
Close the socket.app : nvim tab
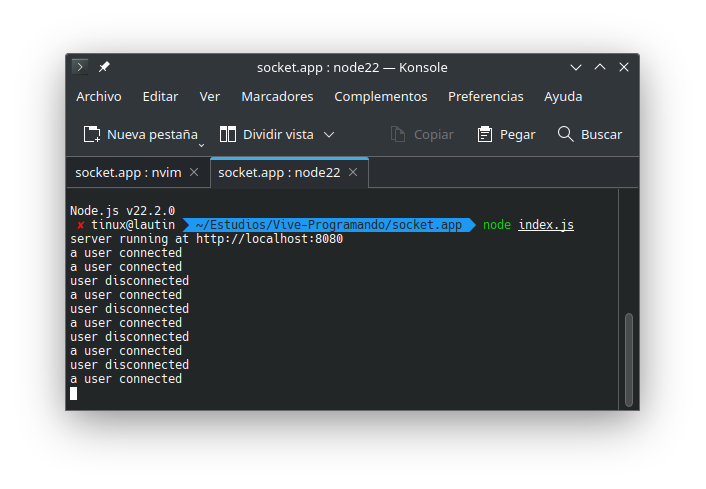click(194, 172)
